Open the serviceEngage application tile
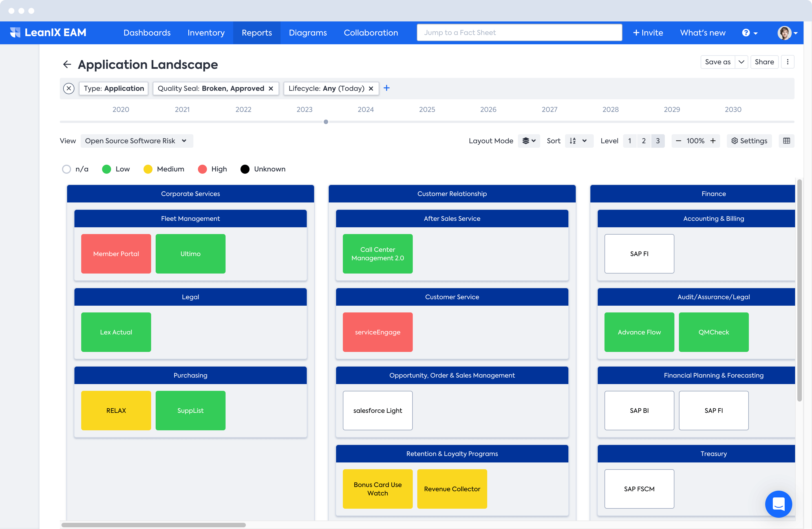 [x=378, y=332]
